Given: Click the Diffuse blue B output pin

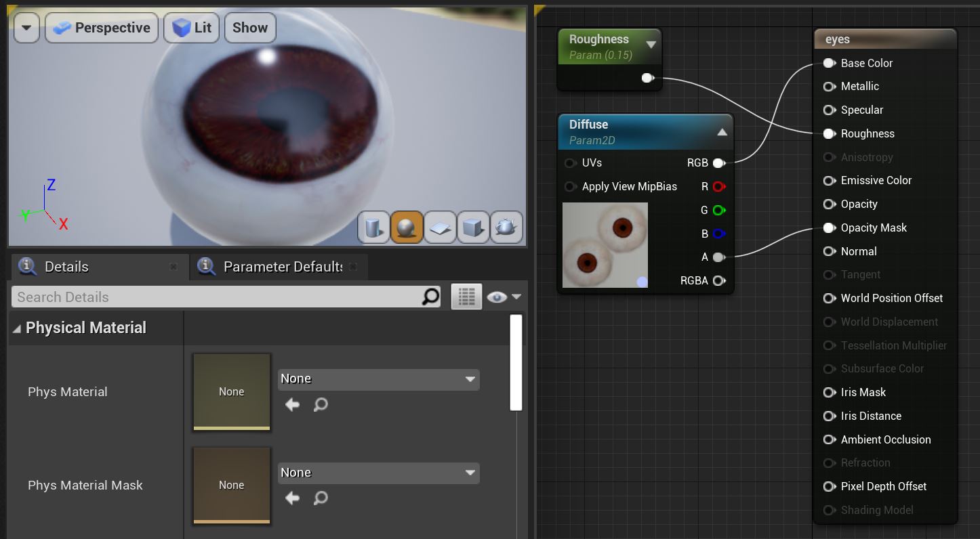Looking at the screenshot, I should pos(719,234).
